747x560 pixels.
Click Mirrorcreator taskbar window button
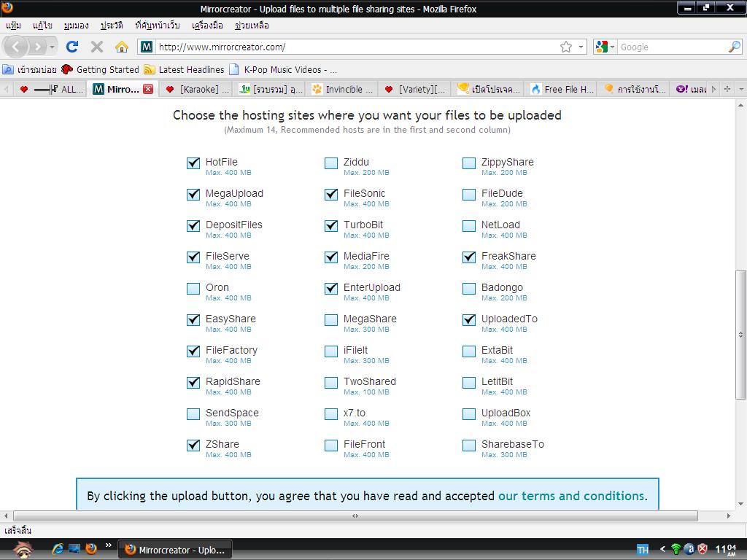click(x=175, y=550)
